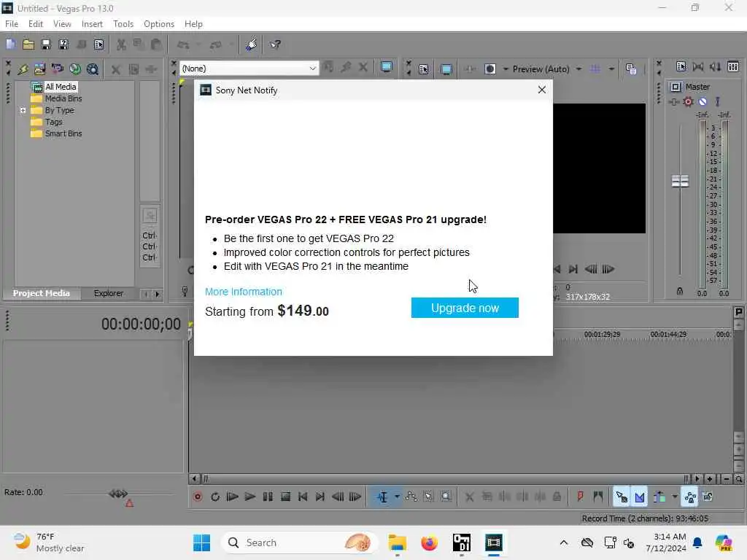Save the project using the floppy disk icon

pos(46,44)
